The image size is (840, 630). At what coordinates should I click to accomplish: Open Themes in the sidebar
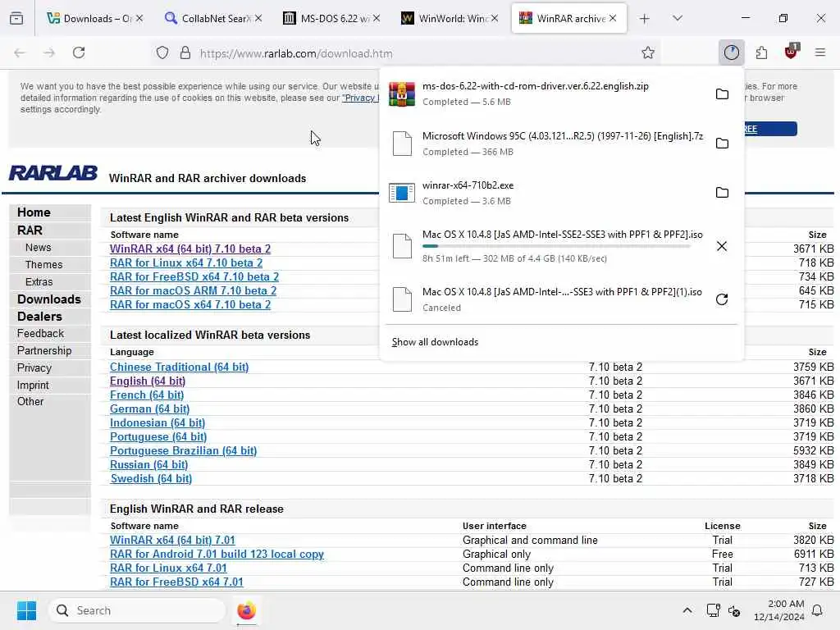[44, 265]
